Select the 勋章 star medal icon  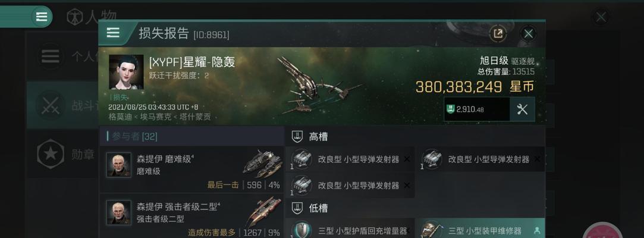coord(50,154)
